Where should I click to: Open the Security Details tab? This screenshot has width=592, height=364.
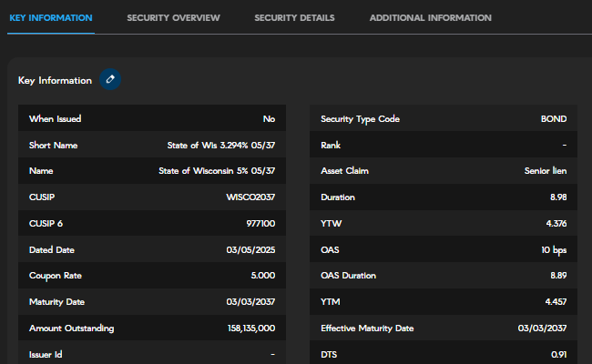294,18
